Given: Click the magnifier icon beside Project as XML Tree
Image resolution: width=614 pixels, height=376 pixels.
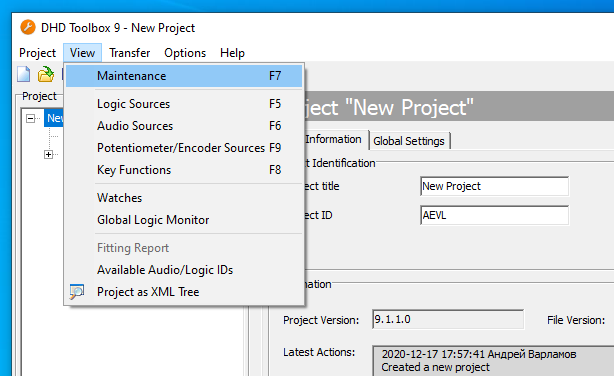Looking at the screenshot, I should [77, 292].
